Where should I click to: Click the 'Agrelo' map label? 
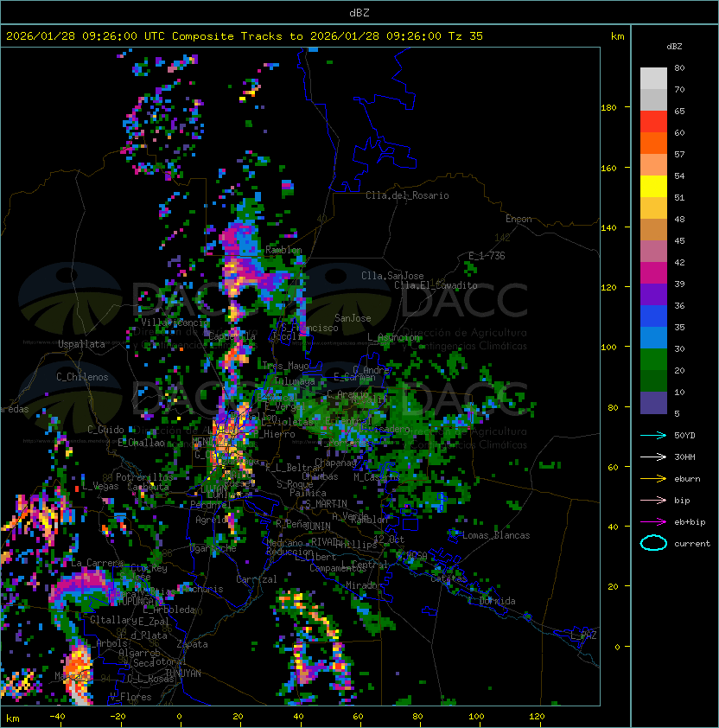pos(211,520)
